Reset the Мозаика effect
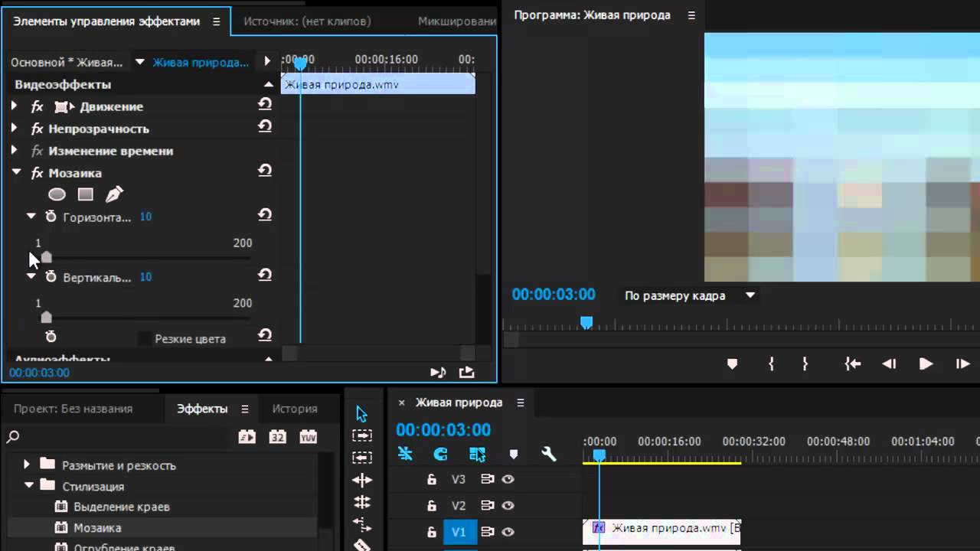The width and height of the screenshot is (980, 551). pos(265,171)
